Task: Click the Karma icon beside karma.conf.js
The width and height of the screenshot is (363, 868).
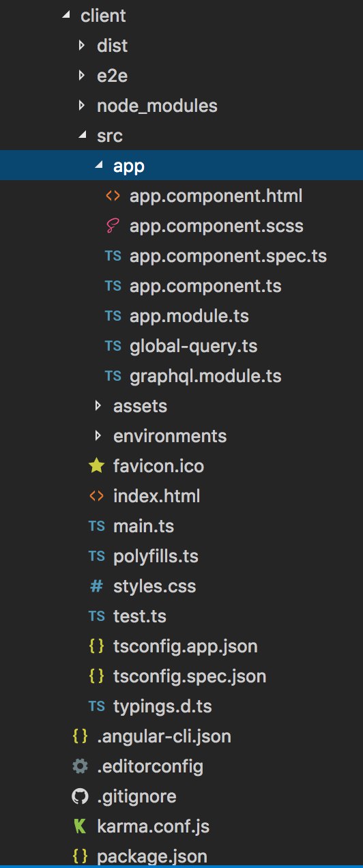Action: (80, 827)
